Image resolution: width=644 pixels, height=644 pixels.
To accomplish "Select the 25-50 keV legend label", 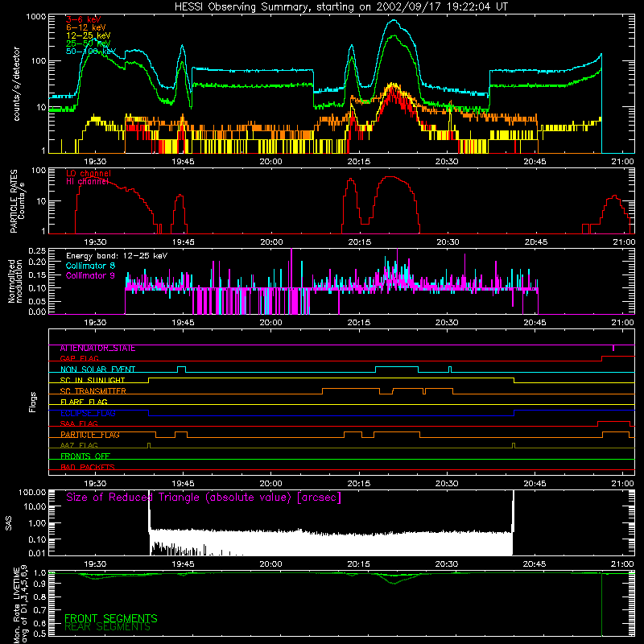I will coord(89,43).
